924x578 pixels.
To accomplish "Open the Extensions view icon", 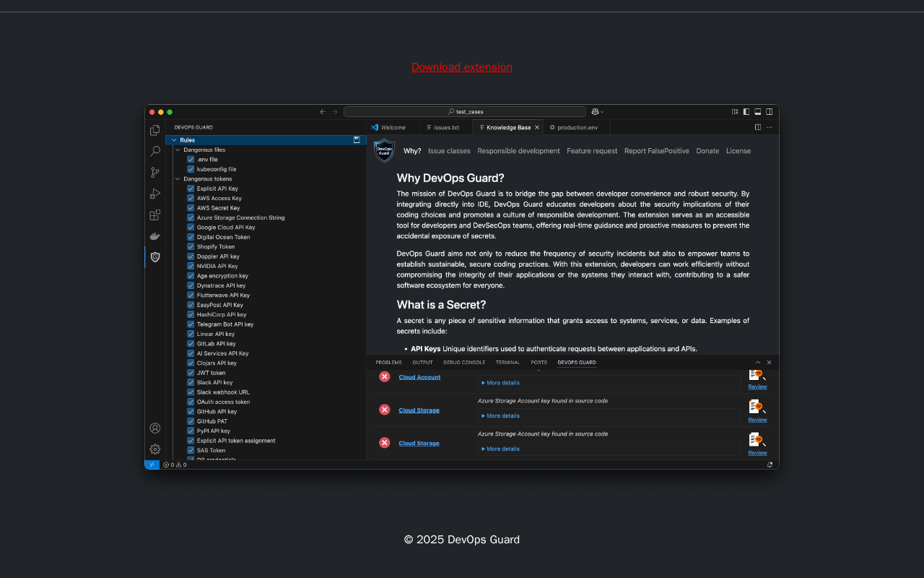I will click(154, 215).
